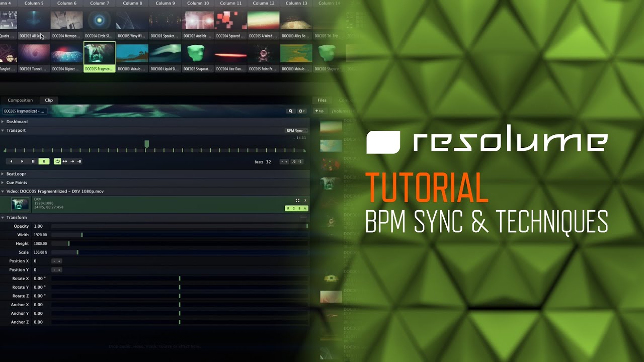Click the DXV video preview thumbnail

click(x=20, y=204)
